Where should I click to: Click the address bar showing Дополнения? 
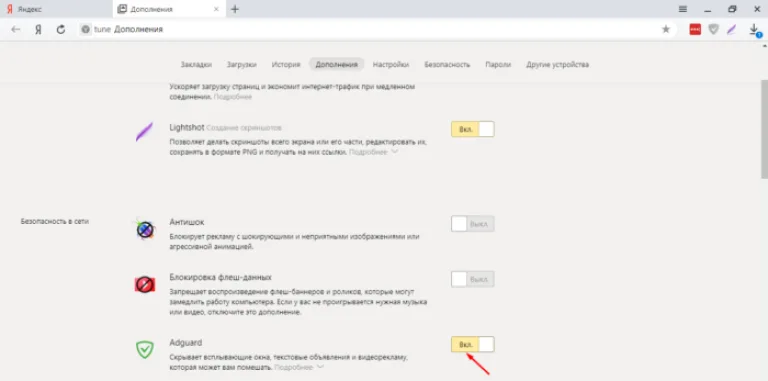pyautogui.click(x=377, y=29)
